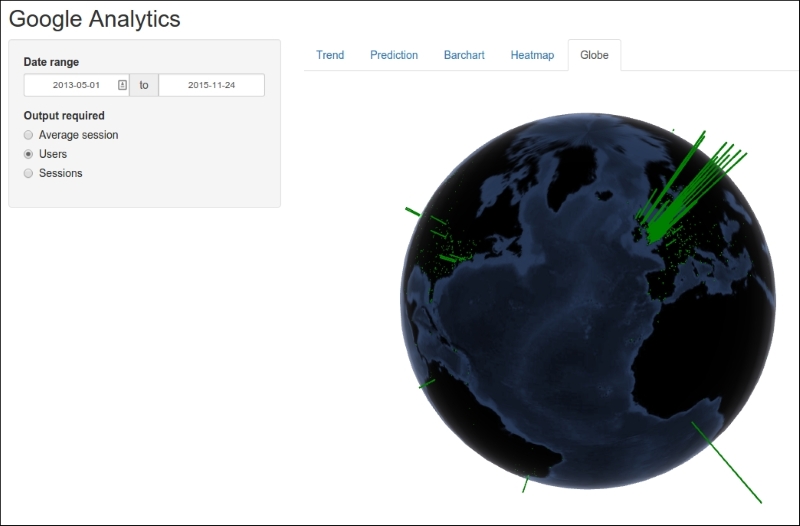This screenshot has width=800, height=526.
Task: Open the Trend tab
Action: [330, 55]
